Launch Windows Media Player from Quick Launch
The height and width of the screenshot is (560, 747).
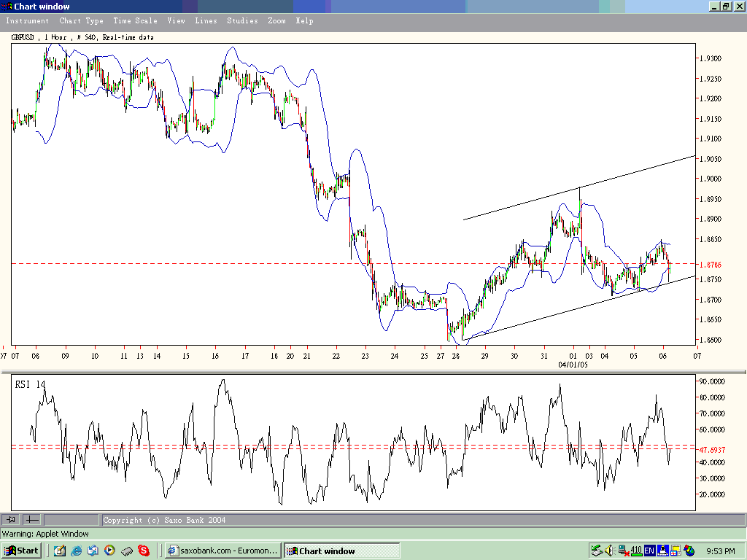109,551
